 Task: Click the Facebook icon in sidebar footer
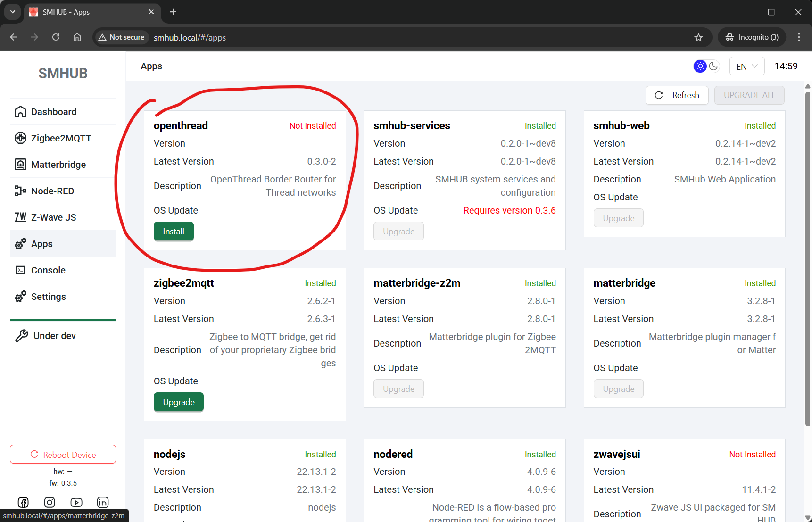click(x=23, y=502)
